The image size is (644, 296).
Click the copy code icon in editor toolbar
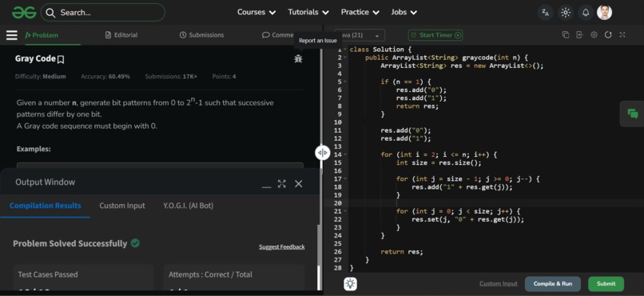[566, 35]
